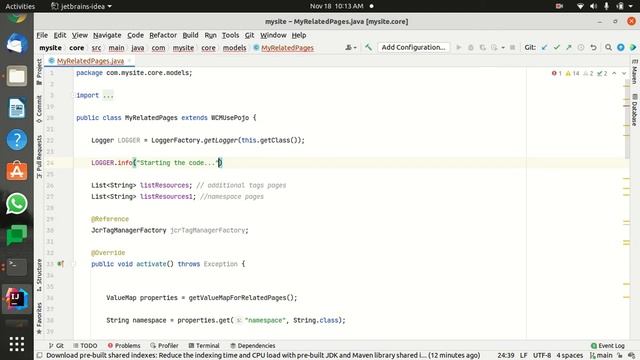This screenshot has height=360, width=640.
Task: Close the MyRelatedPages.java tab
Action: pyautogui.click(x=129, y=61)
